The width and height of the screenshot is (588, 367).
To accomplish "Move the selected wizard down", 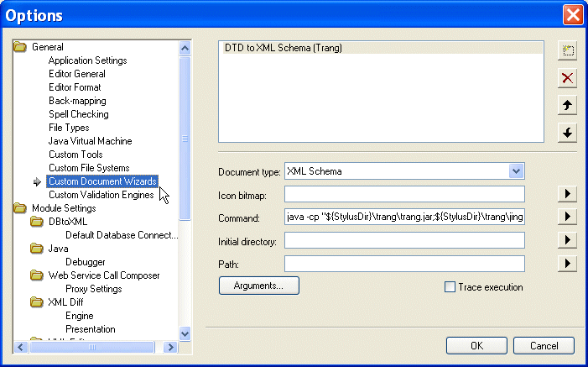I will 568,134.
